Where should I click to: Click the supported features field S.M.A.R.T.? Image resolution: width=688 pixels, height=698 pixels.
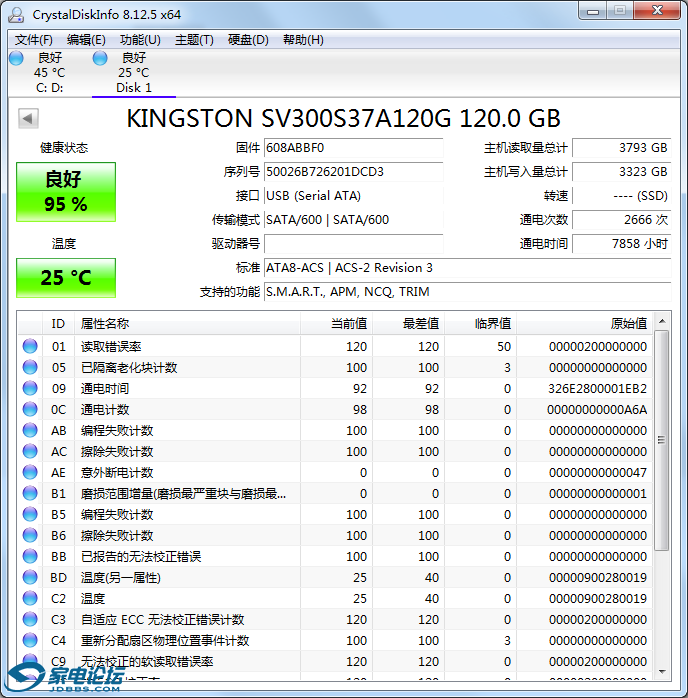[468, 292]
